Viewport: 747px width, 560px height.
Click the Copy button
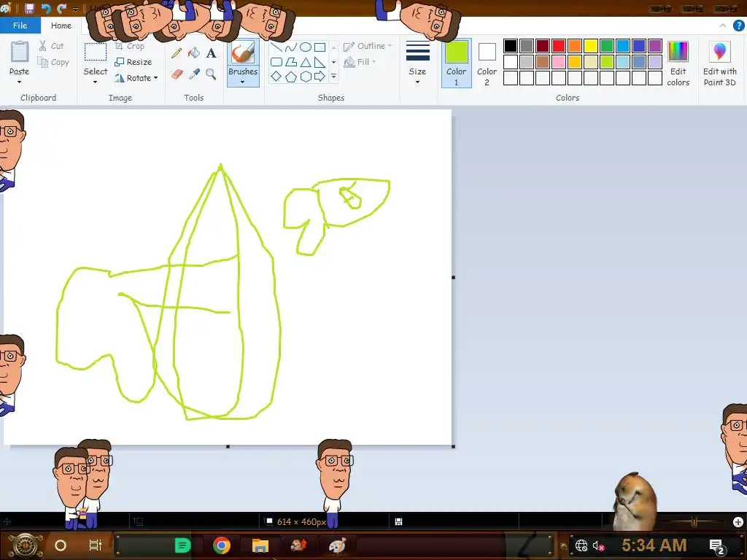[53, 62]
